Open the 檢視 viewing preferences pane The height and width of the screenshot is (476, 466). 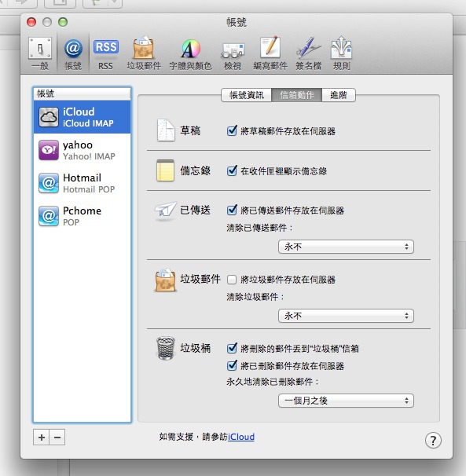233,53
